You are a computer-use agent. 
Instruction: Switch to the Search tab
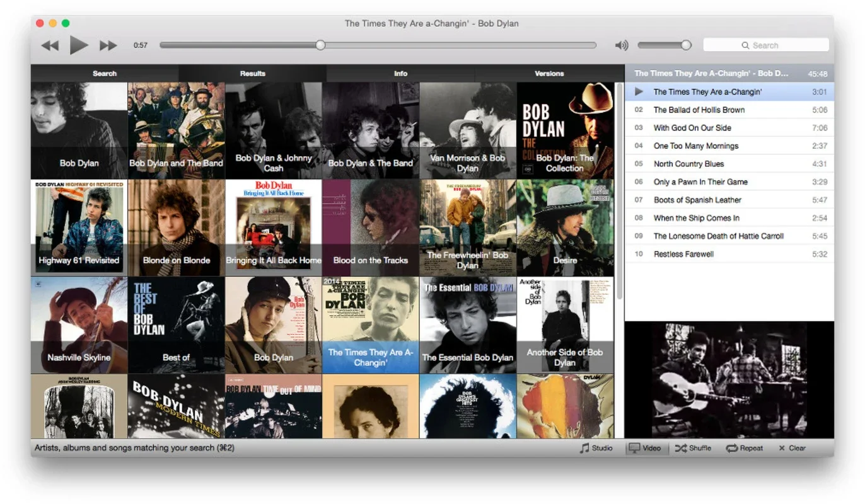(105, 73)
